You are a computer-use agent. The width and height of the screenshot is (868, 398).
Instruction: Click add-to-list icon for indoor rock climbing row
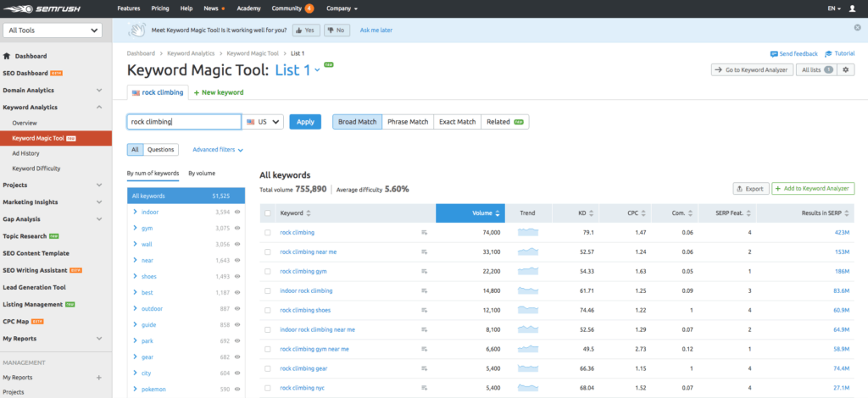pos(425,290)
